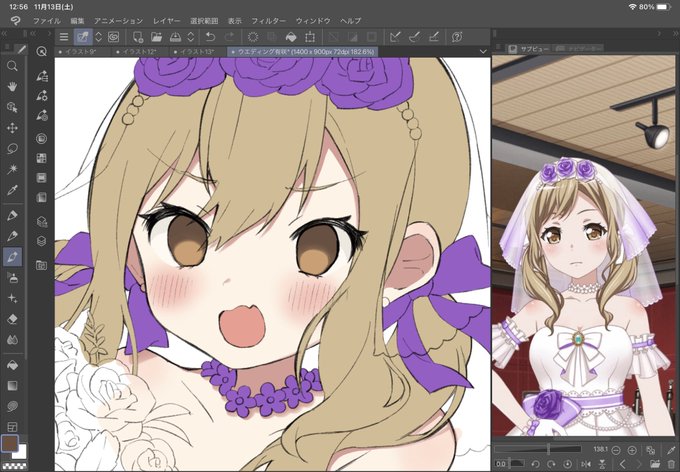Open the ウィンドウ menu
Viewport: 680px width, 472px height.
(x=313, y=21)
